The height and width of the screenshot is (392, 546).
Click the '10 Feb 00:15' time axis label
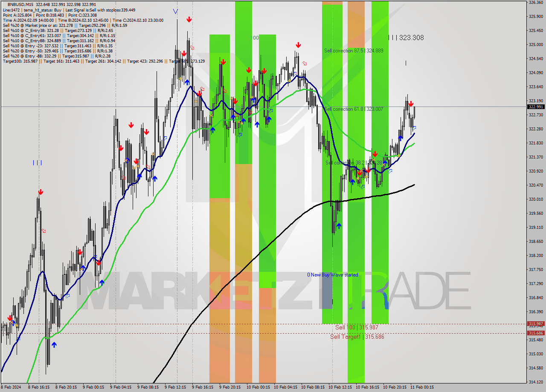pyautogui.click(x=259, y=387)
